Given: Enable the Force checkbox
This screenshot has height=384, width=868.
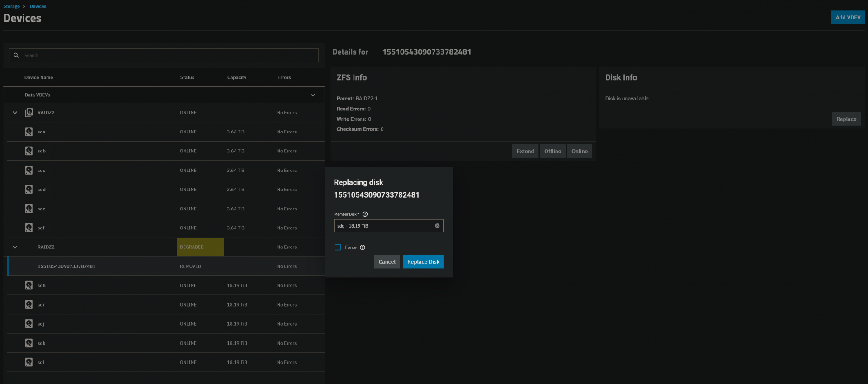Looking at the screenshot, I should (x=338, y=247).
